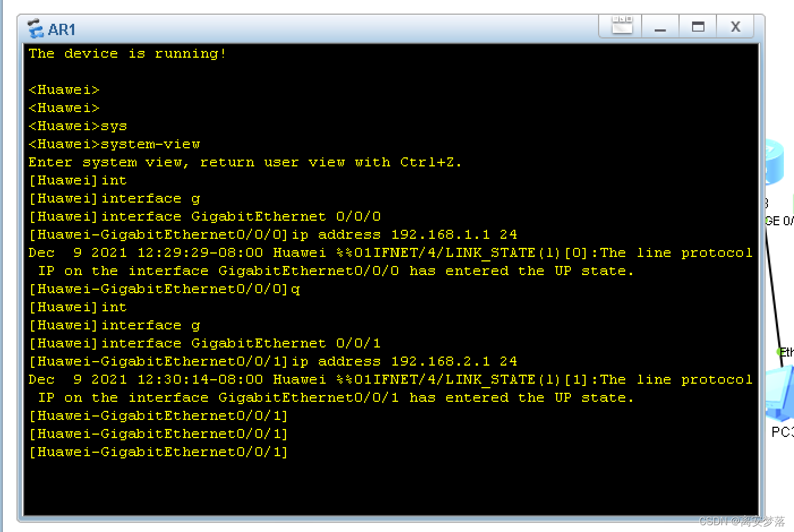
Task: Click the AR1 window title text
Action: (62, 29)
